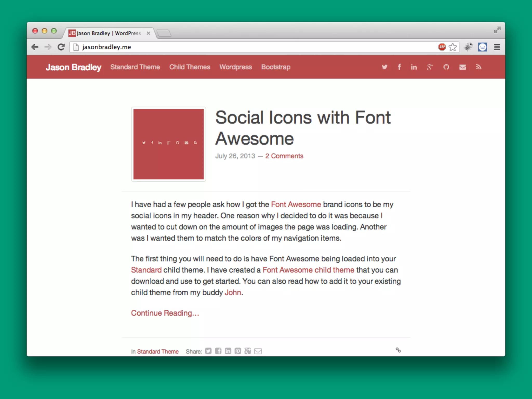Screen dimensions: 532x399
Task: Reload the page with refresh button
Action: click(61, 47)
